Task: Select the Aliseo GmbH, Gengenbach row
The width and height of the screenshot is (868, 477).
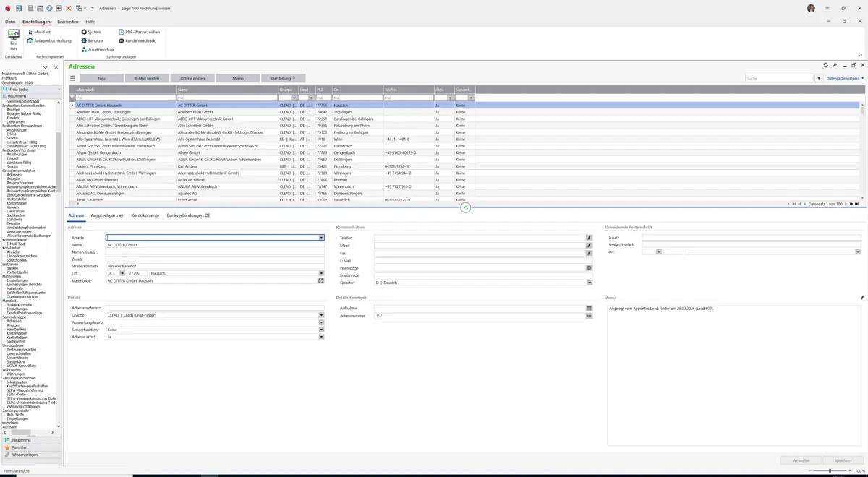Action: [x=467, y=152]
